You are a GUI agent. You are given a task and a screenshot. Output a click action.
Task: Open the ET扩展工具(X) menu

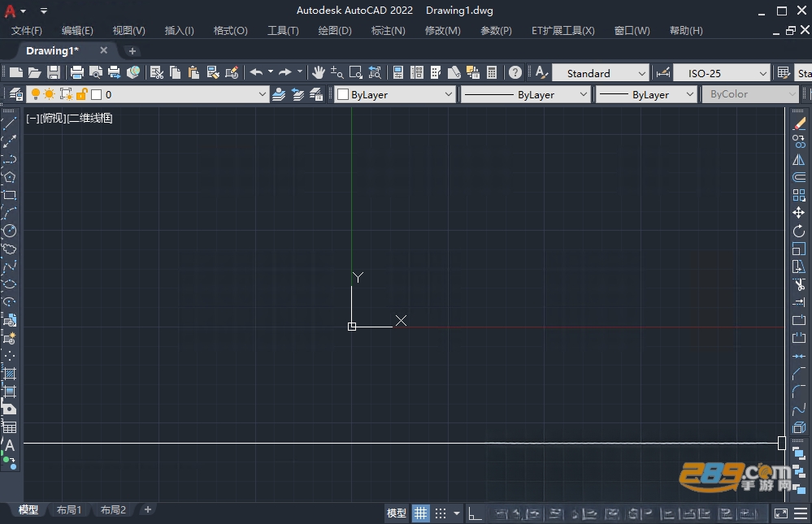pyautogui.click(x=563, y=31)
